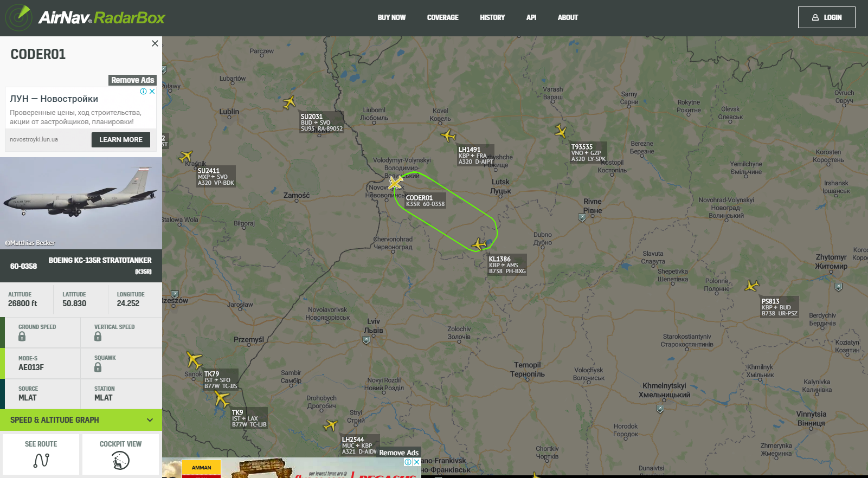The width and height of the screenshot is (868, 478).
Task: Click the Buy Now menu link
Action: tap(391, 17)
